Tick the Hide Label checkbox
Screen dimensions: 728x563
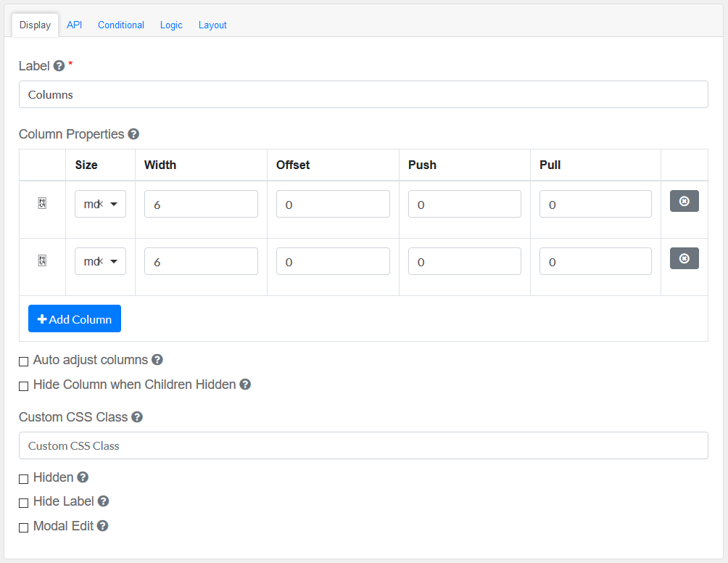24,503
